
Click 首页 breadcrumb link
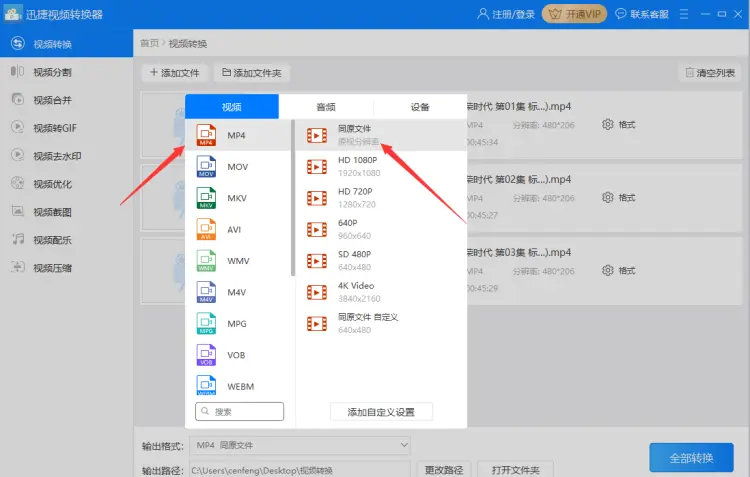click(x=150, y=44)
